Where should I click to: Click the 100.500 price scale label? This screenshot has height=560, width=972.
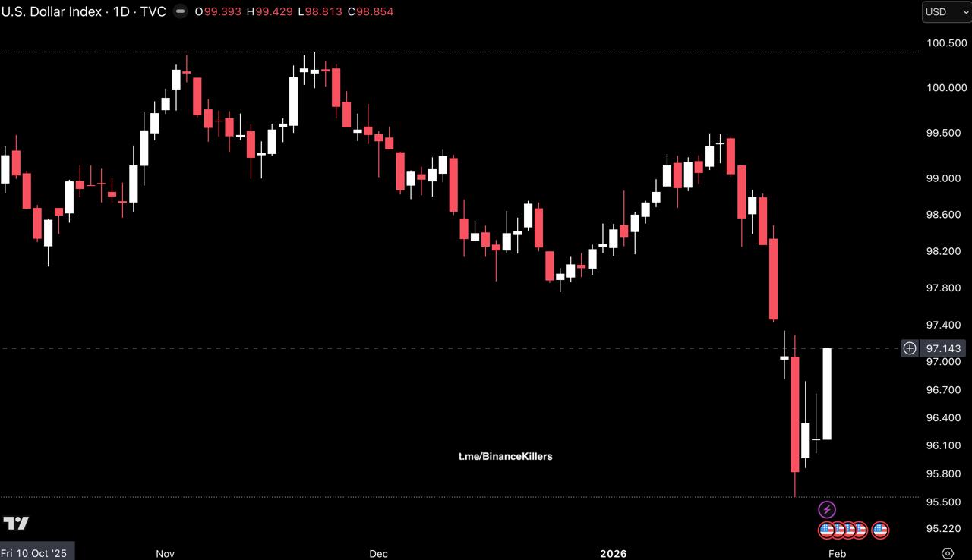click(945, 43)
